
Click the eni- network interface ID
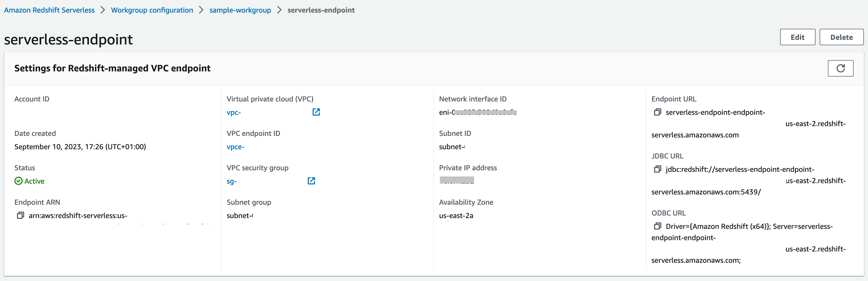pos(477,113)
